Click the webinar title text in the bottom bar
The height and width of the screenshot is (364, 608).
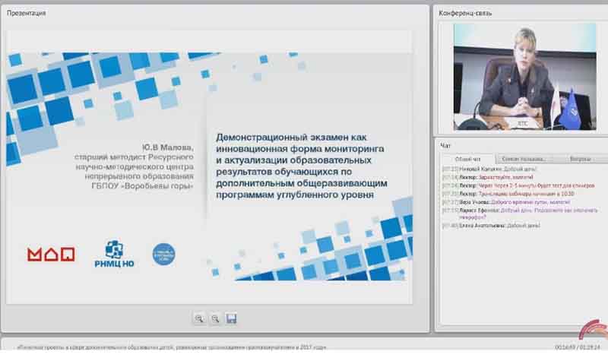pyautogui.click(x=171, y=347)
